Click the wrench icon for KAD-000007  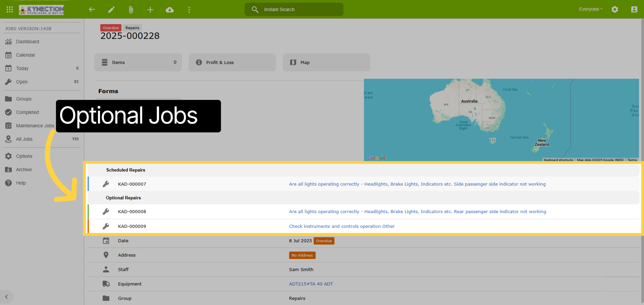[106, 184]
